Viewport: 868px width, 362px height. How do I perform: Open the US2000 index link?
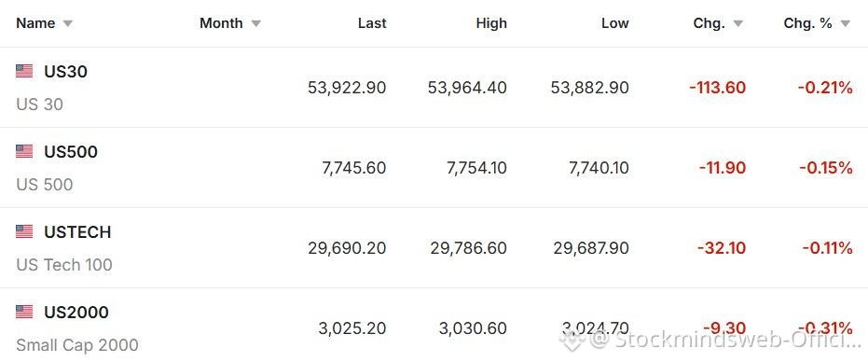[x=76, y=313]
